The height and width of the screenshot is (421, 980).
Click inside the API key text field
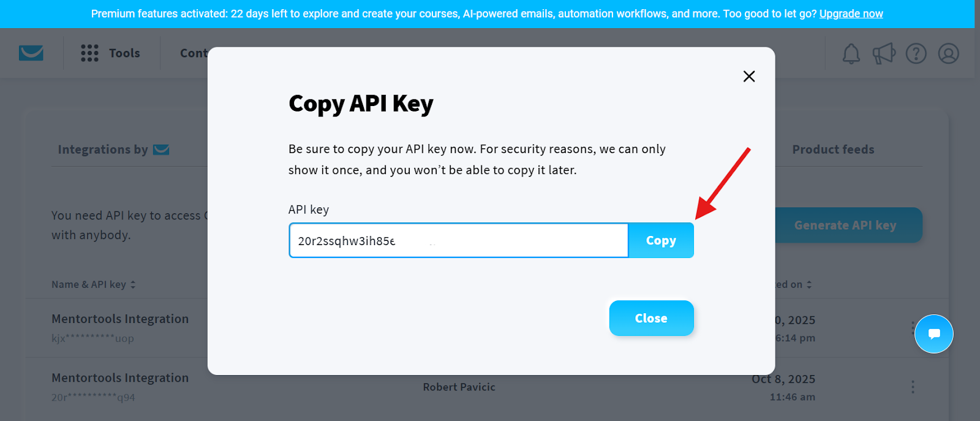click(459, 240)
